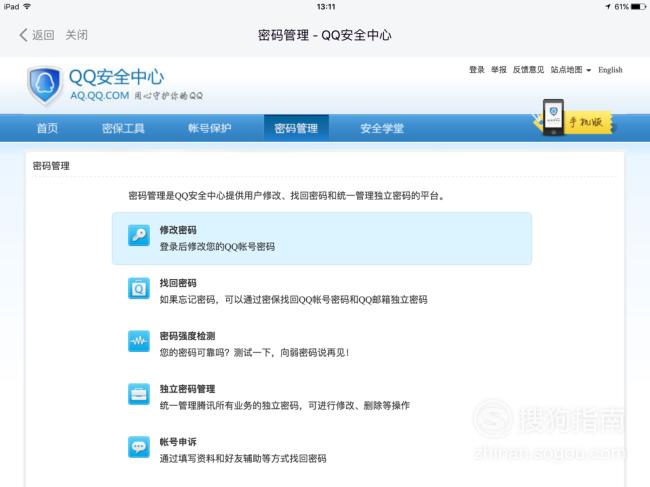
Task: Tap the location arrow status icon
Action: 608,7
